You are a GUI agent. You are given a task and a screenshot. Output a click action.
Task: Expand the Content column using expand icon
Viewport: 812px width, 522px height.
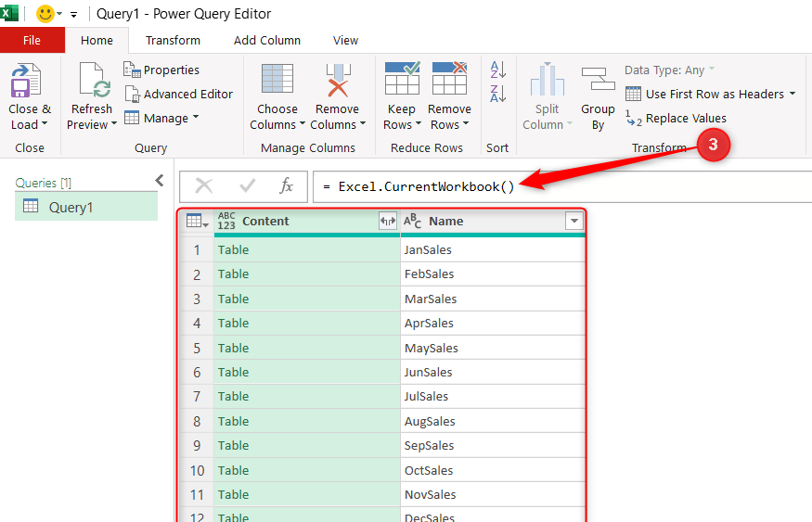pyautogui.click(x=388, y=222)
